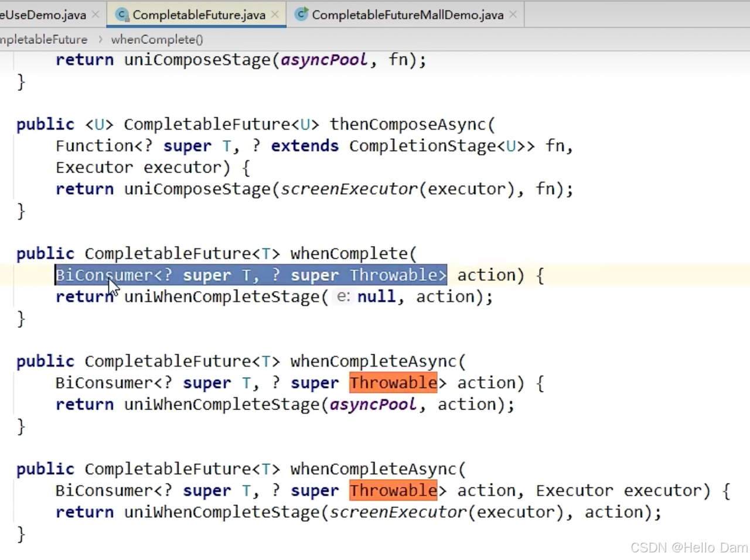This screenshot has width=750, height=560.
Task: Close the UseDemo.java tab
Action: [x=96, y=14]
